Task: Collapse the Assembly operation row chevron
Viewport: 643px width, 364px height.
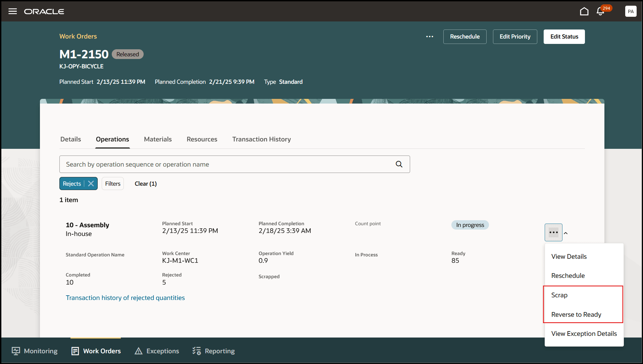Action: click(x=566, y=233)
